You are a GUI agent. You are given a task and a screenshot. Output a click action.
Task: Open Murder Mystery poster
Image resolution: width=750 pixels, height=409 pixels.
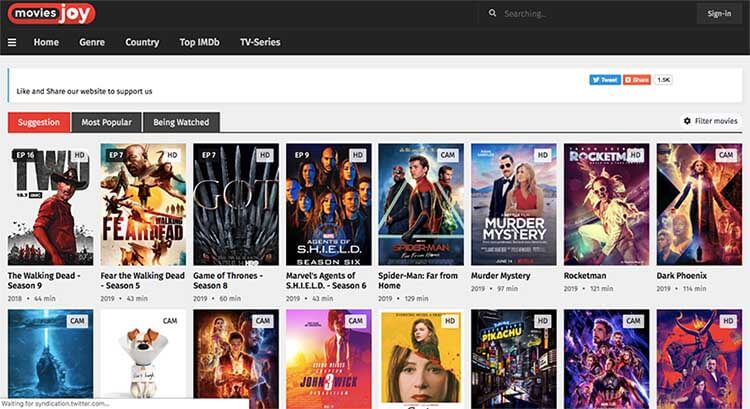tap(514, 204)
